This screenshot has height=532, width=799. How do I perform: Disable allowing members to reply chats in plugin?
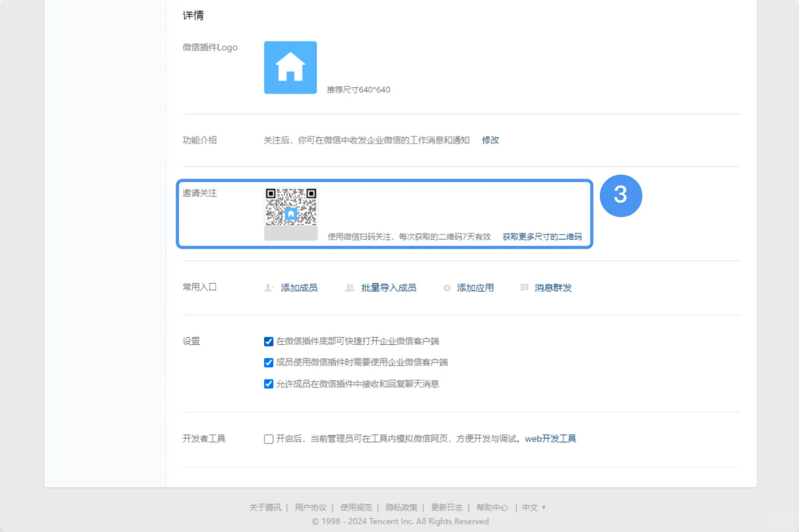[268, 384]
